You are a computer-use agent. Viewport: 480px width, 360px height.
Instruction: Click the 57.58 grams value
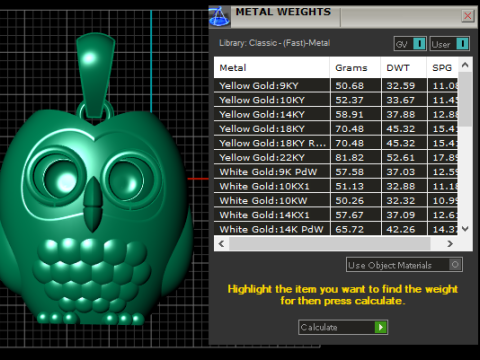coord(349,172)
